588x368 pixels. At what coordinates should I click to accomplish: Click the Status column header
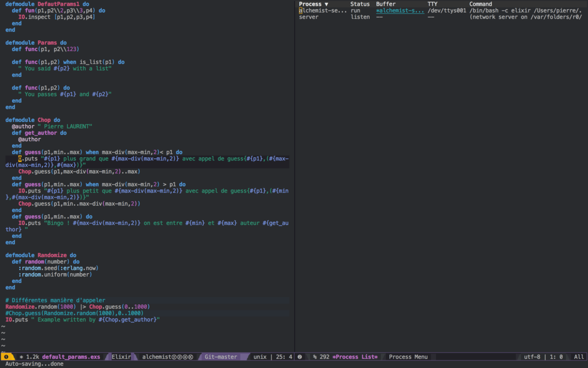[x=360, y=4]
